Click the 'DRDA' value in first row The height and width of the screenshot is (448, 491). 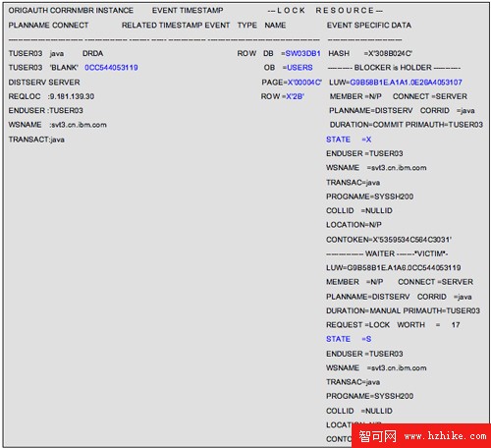point(92,53)
